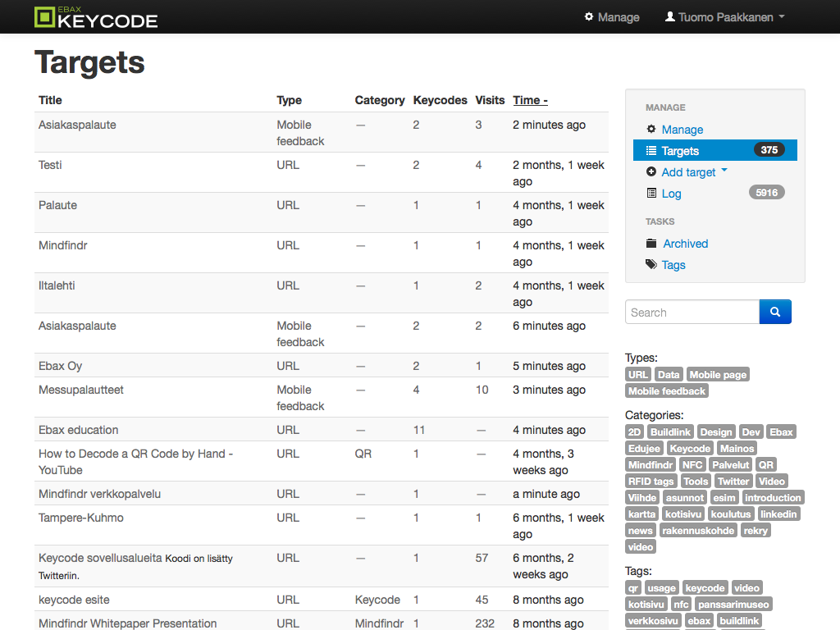Filter by the Mobile page type

718,374
